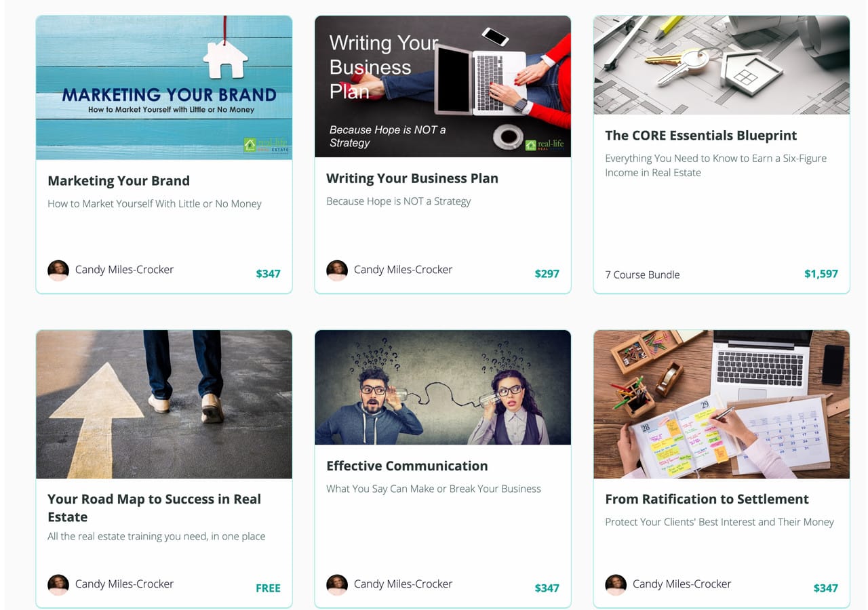Image resolution: width=868 pixels, height=610 pixels.
Task: Click The CORE Essentials Blueprint title
Action: click(701, 136)
